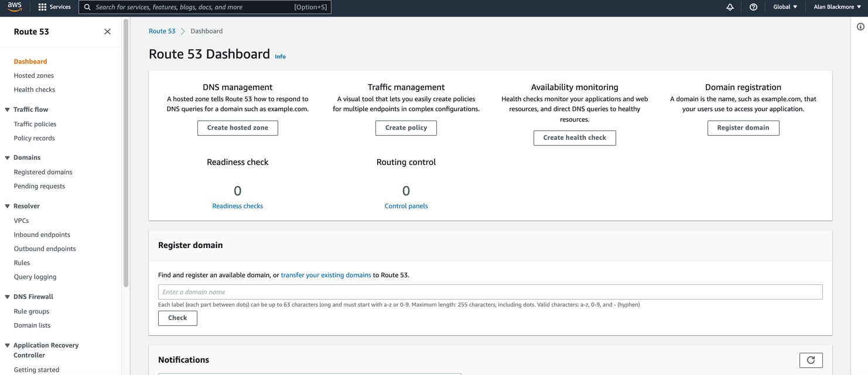The height and width of the screenshot is (375, 868).
Task: Collapse the DNS Firewall section
Action: [x=6, y=297]
